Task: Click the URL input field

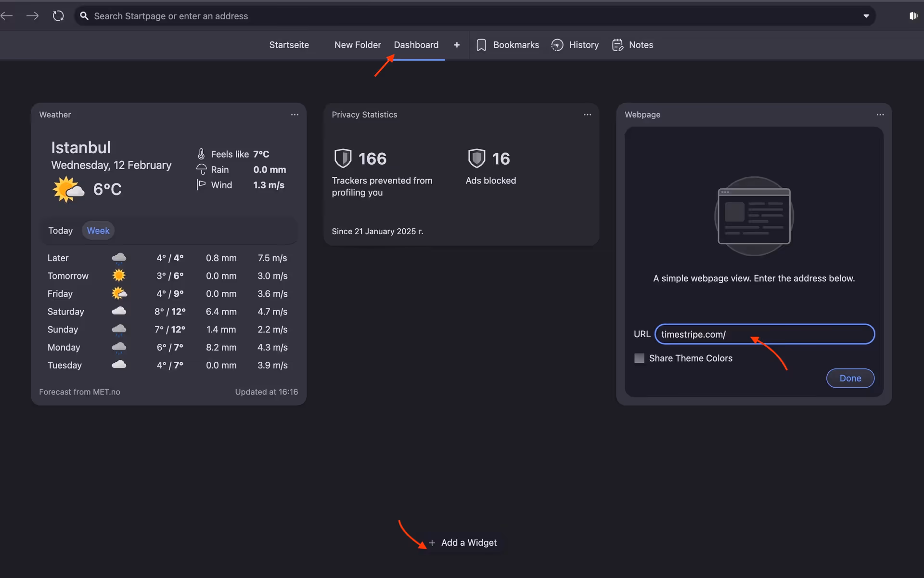Action: (x=765, y=334)
